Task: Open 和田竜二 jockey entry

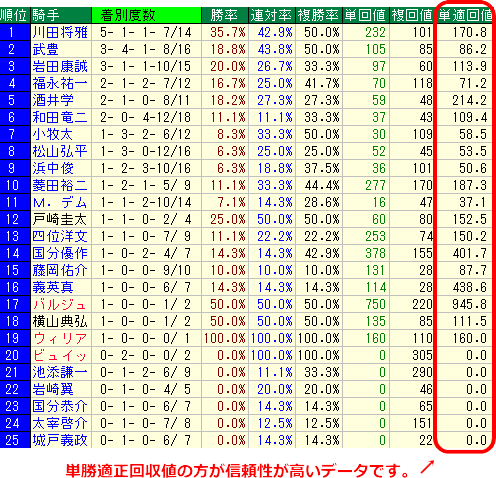Action: (x=60, y=117)
